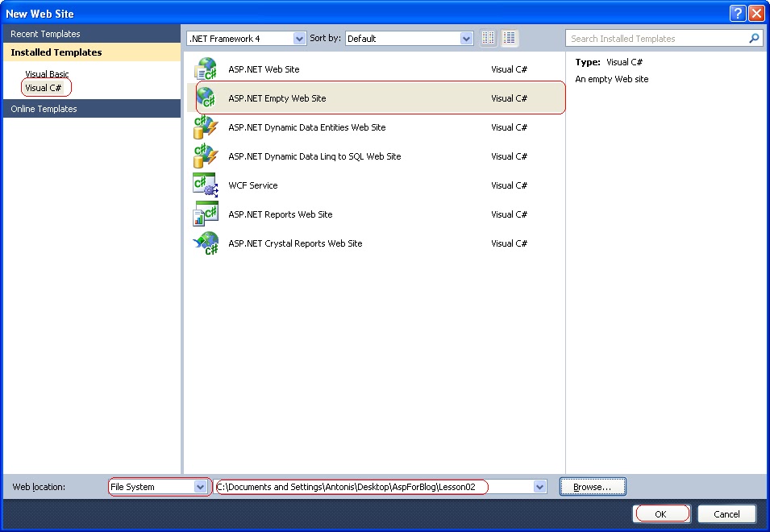The width and height of the screenshot is (770, 532).
Task: Open the Sort by Default dropdown
Action: (x=466, y=38)
